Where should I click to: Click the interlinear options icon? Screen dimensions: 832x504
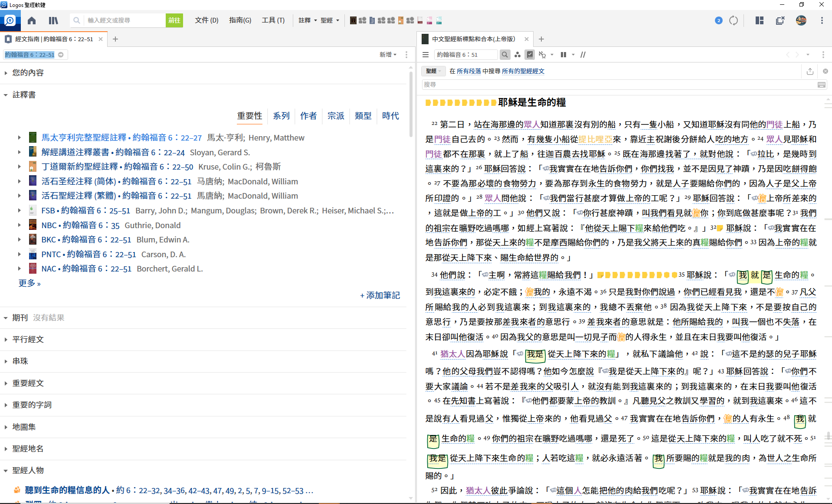coord(542,55)
